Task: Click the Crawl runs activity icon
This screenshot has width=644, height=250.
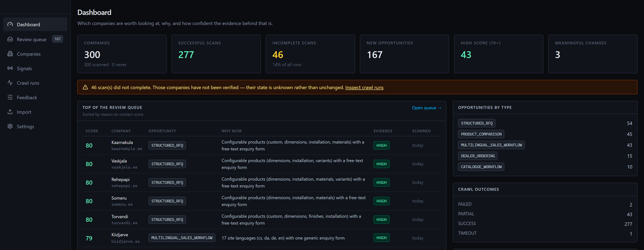Action: pos(10,83)
